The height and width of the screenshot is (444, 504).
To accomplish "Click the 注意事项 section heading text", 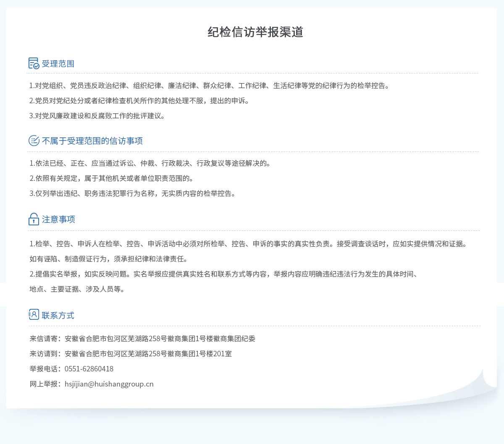I will [58, 219].
